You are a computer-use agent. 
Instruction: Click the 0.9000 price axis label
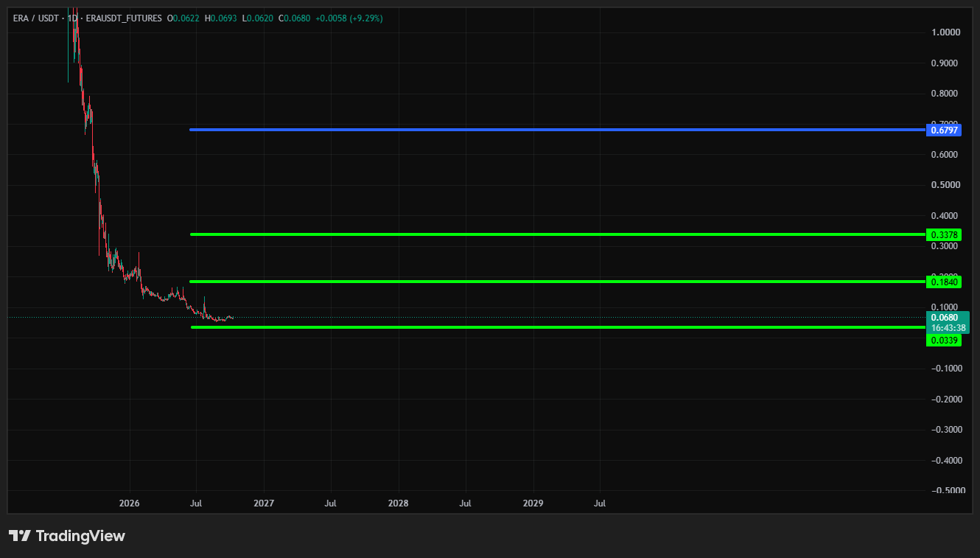[x=945, y=63]
